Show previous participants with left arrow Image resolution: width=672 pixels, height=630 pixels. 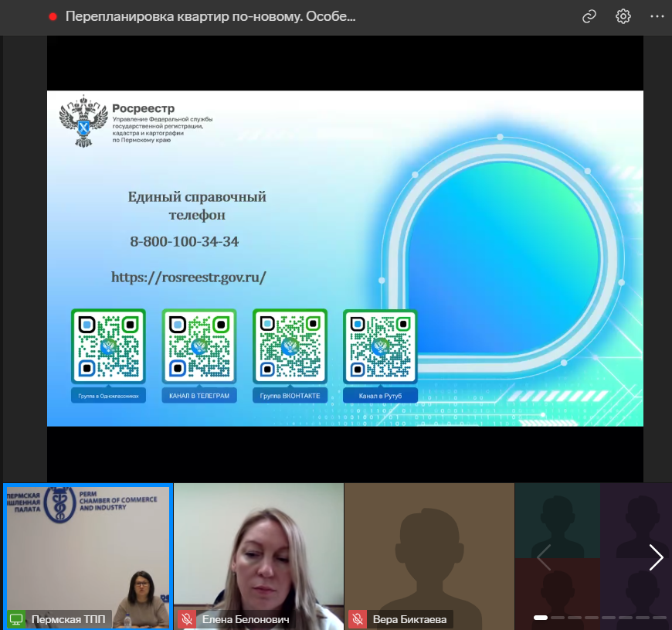[544, 557]
